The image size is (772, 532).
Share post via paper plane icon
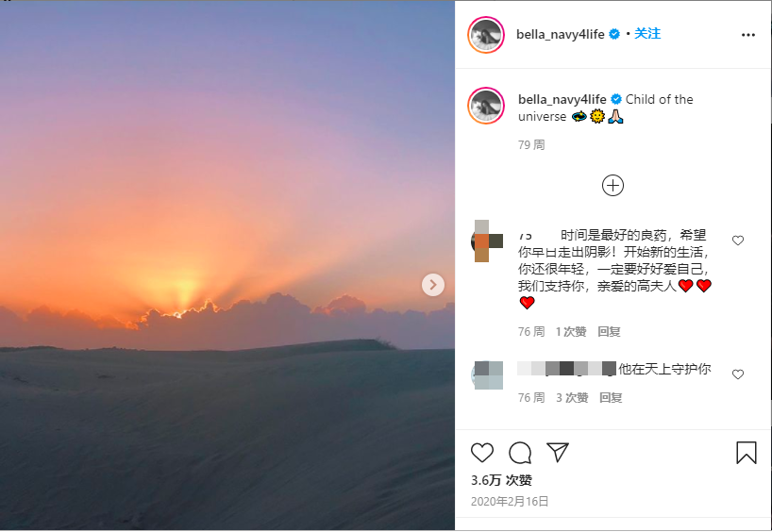pyautogui.click(x=558, y=452)
